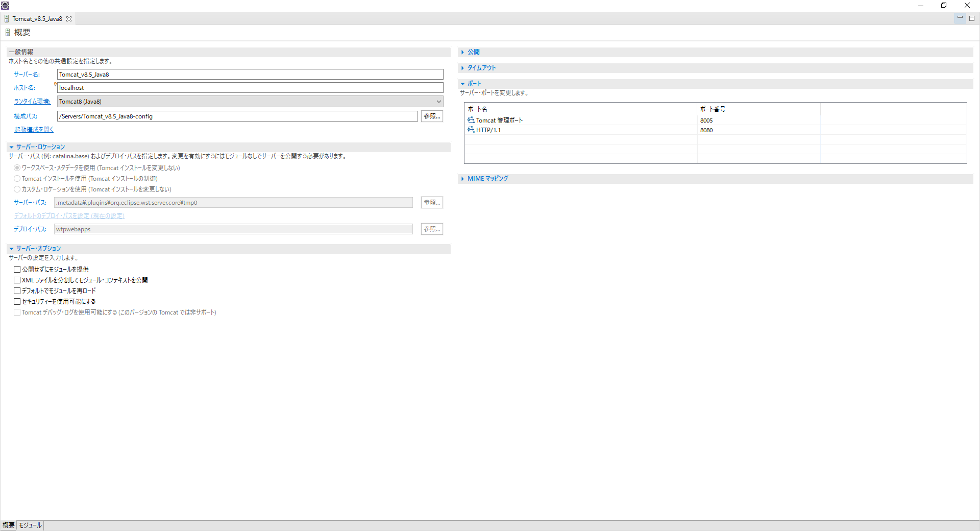The image size is (980, 531).
Task: Click the server icon beside 概要 heading
Action: point(8,33)
